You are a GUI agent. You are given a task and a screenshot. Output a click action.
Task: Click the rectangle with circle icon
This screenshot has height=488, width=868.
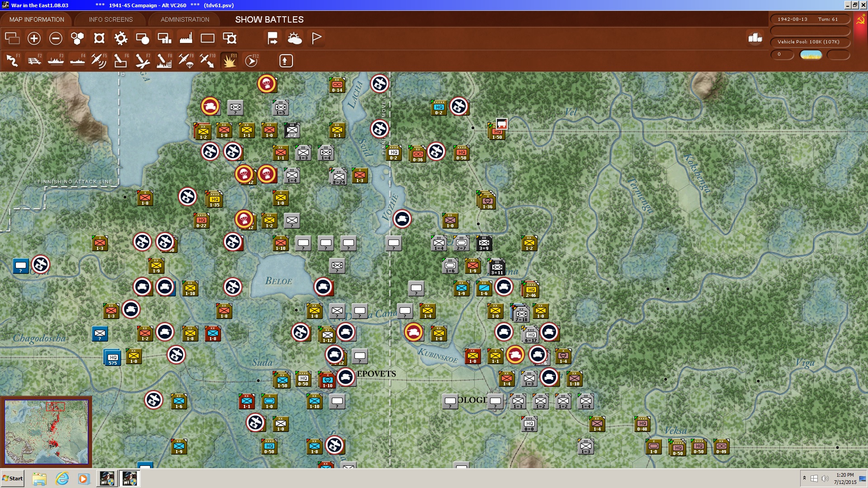coord(142,38)
